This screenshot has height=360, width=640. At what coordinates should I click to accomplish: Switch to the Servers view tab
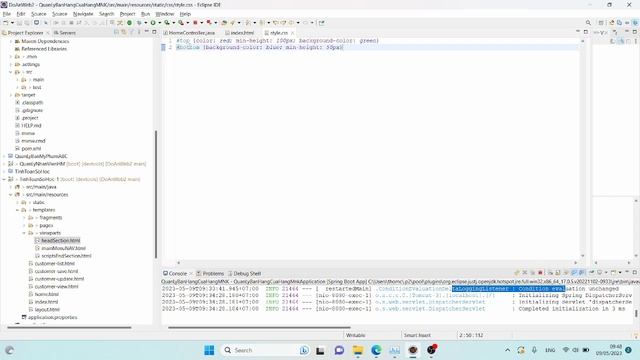(x=64, y=33)
